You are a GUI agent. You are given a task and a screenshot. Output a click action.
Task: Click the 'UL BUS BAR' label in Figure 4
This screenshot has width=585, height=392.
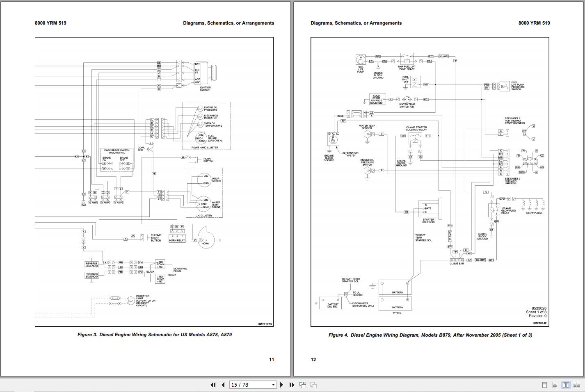[x=457, y=264]
